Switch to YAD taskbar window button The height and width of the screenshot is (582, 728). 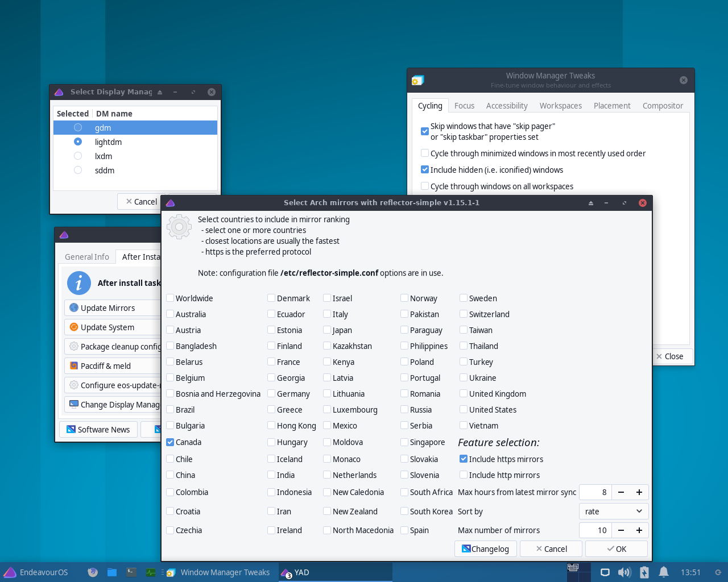point(336,572)
